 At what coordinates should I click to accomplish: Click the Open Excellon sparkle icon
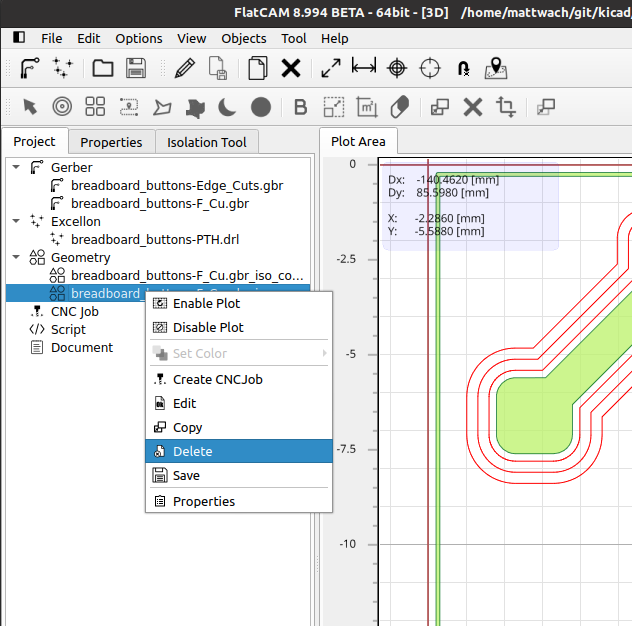point(62,68)
